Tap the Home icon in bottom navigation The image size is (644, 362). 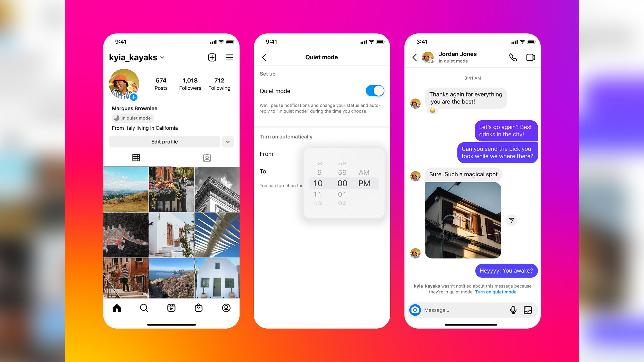pos(116,308)
